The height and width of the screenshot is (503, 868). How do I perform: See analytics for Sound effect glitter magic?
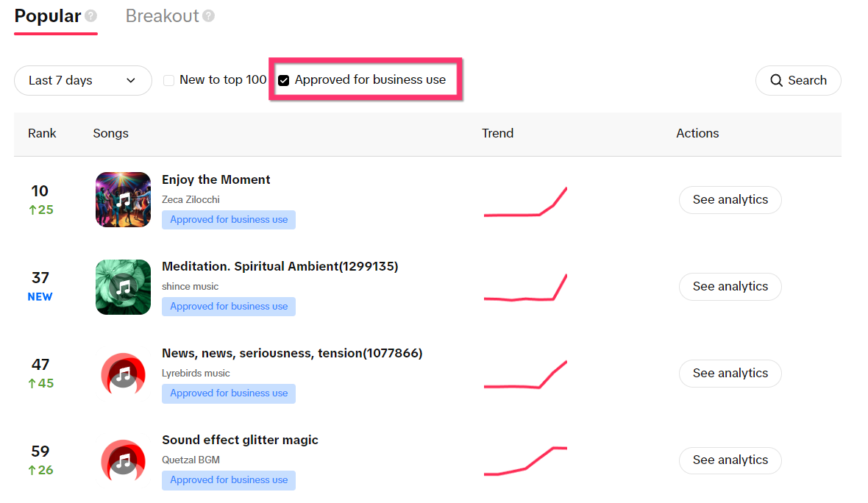[x=730, y=460]
